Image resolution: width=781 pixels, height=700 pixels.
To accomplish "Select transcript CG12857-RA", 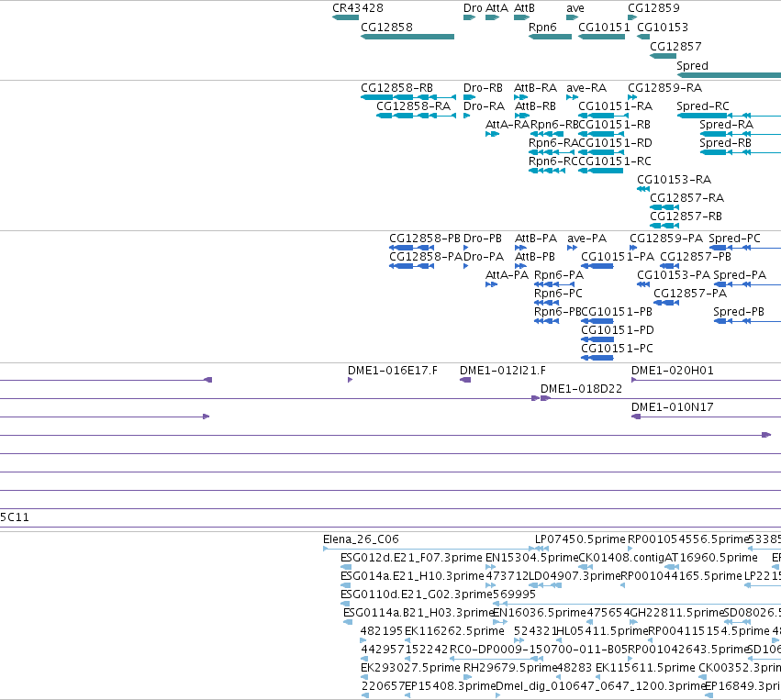I will tap(664, 207).
